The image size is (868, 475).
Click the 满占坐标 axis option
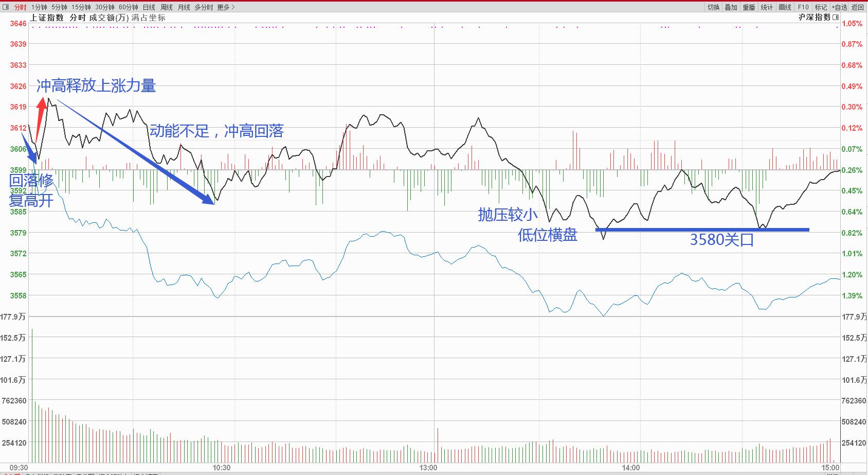click(148, 17)
